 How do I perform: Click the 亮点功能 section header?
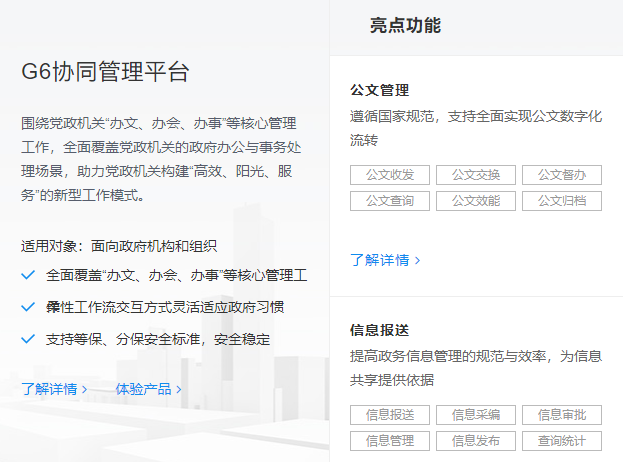click(x=405, y=26)
